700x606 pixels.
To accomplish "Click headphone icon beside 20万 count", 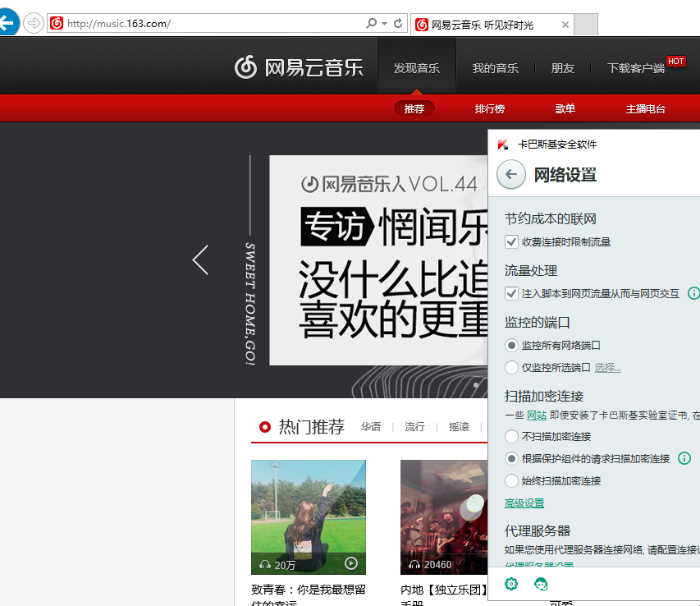I will click(265, 565).
